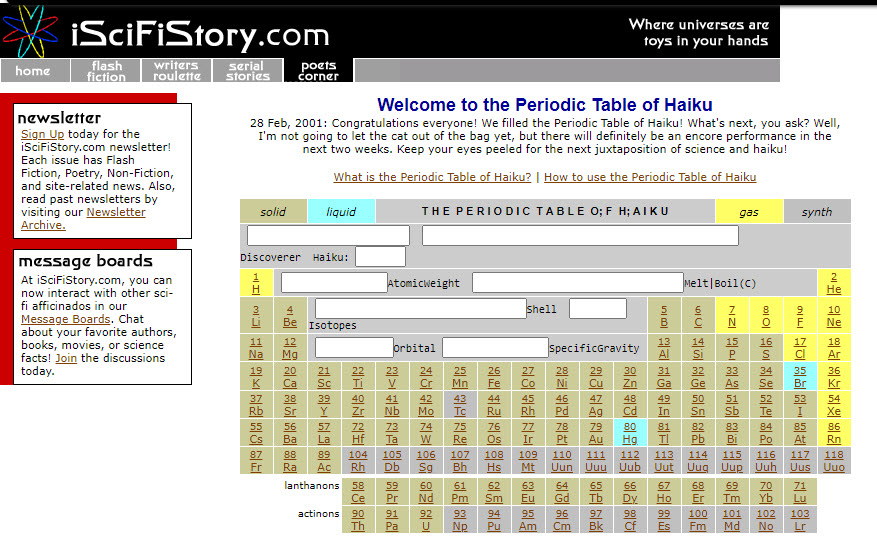877x546 pixels.
Task: Click the iSciFiStory atom logo
Action: 30,31
